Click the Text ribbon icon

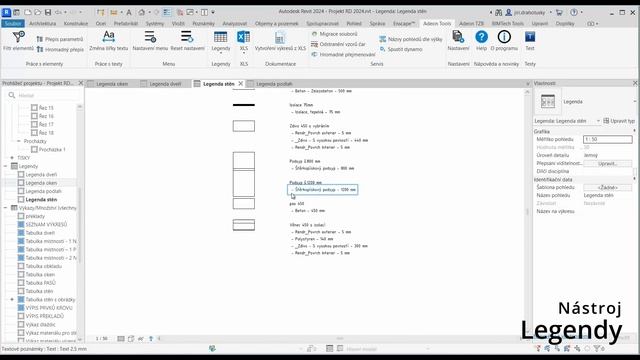530,37
